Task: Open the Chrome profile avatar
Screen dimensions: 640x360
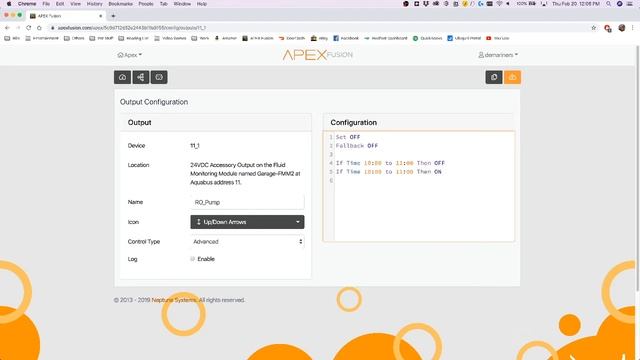Action: point(622,28)
